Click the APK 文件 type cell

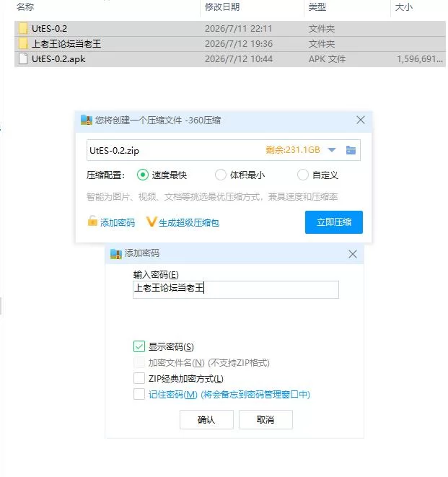327,59
